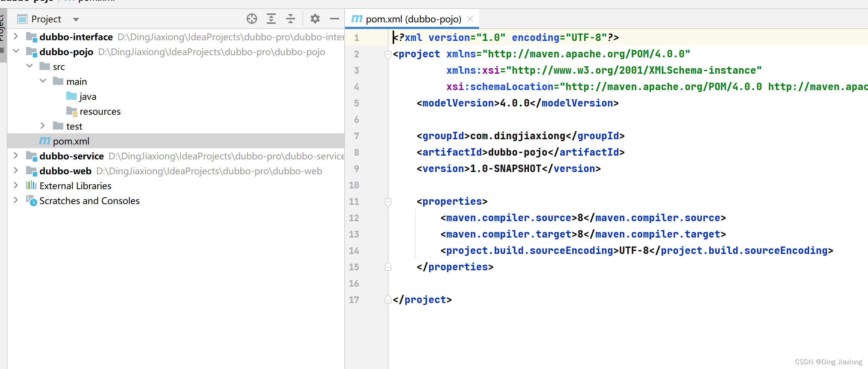Click the Collapse All icon in Project toolbar
The image size is (868, 369).
pyautogui.click(x=291, y=19)
